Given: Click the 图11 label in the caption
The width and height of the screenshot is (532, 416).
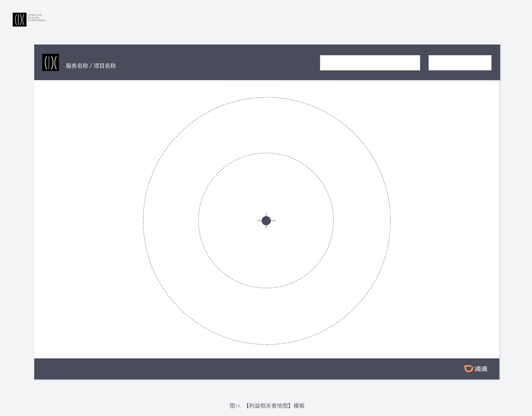Looking at the screenshot, I should coord(235,406).
